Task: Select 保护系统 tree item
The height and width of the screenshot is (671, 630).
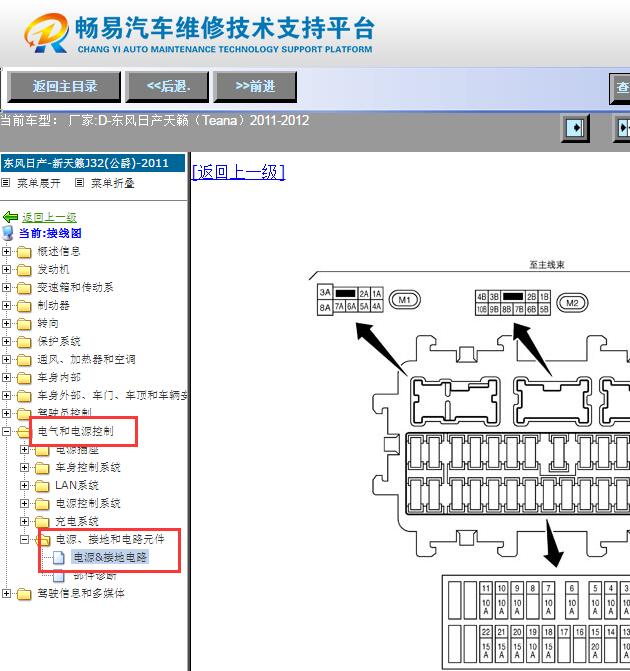Action: click(x=59, y=341)
